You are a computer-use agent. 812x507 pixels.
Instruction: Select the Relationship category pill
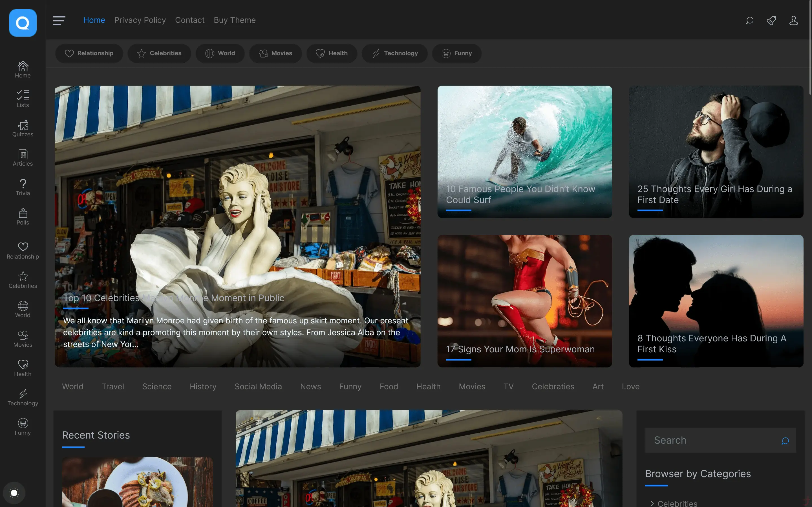click(89, 53)
